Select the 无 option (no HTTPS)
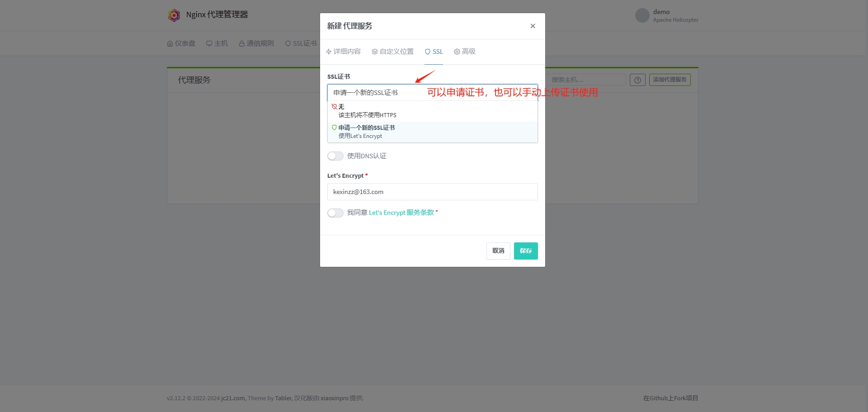Viewport: 868px width, 412px height. pos(432,111)
